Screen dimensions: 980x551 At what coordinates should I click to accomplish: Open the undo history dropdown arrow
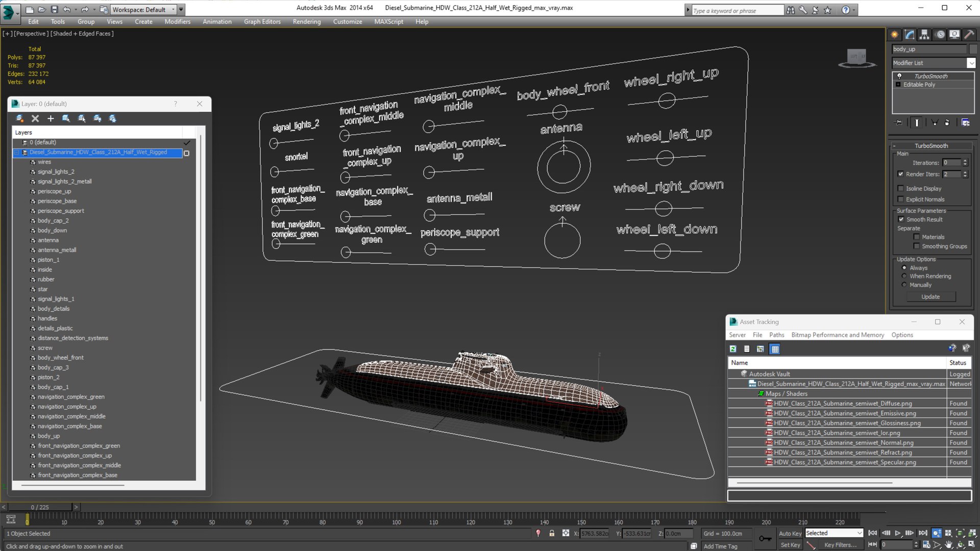[75, 9]
